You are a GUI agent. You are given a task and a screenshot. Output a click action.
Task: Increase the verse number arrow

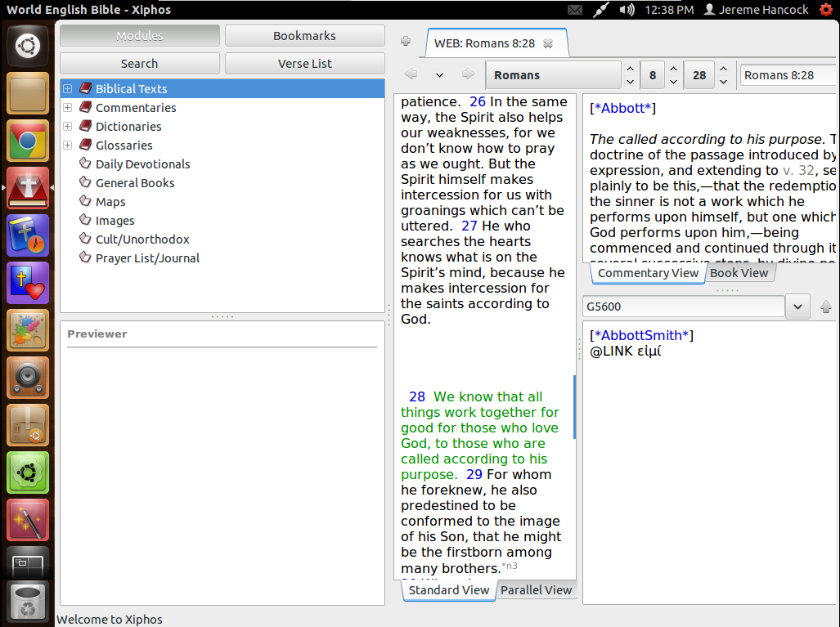point(723,69)
